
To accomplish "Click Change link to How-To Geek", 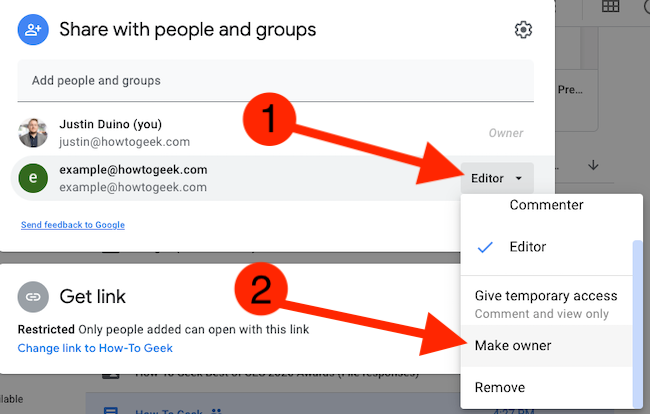I will [95, 348].
